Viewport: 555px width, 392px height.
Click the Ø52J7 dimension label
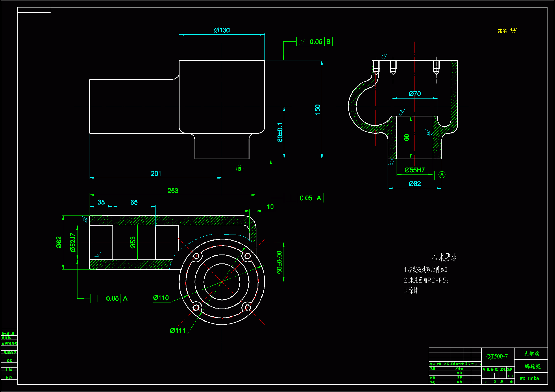click(x=73, y=242)
